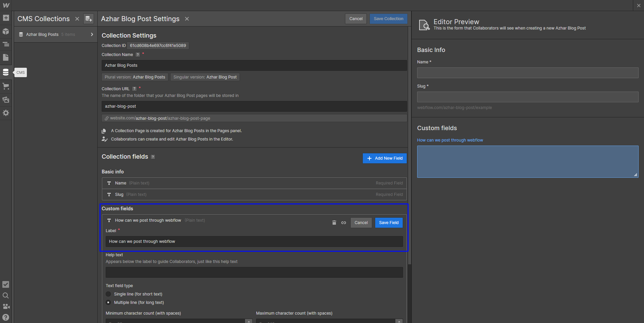644x323 pixels.
Task: Click the Collection URL input field
Action: pyautogui.click(x=254, y=106)
